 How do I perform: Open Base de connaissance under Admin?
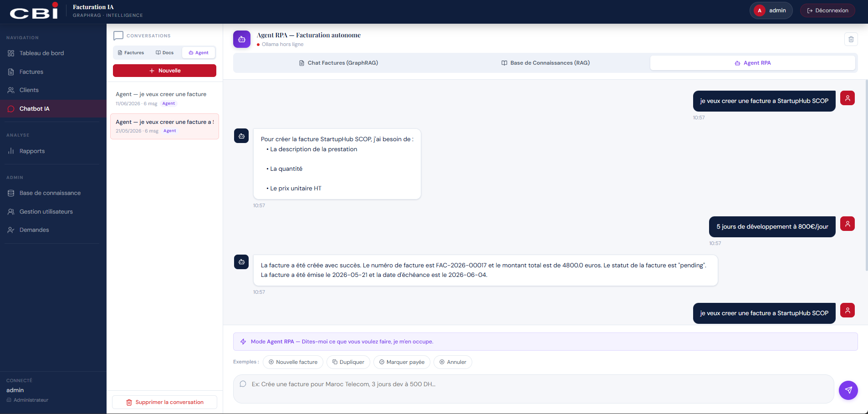click(53, 193)
